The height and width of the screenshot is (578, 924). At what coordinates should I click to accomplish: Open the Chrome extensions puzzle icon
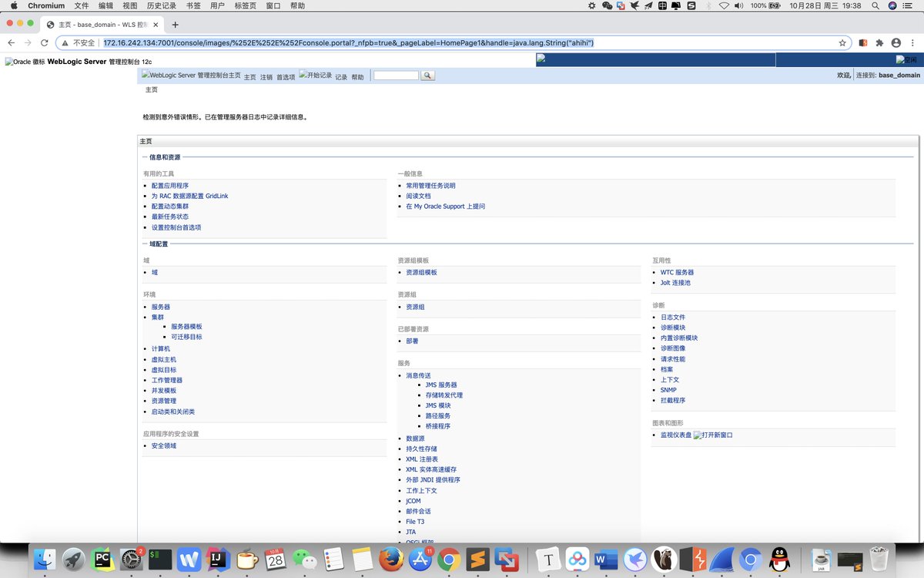coord(879,42)
